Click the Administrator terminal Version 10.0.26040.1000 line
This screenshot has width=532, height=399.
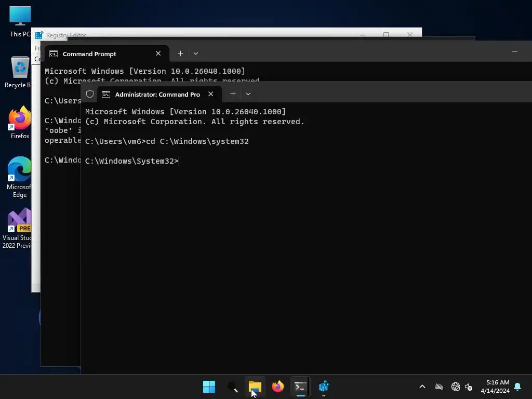(185, 112)
